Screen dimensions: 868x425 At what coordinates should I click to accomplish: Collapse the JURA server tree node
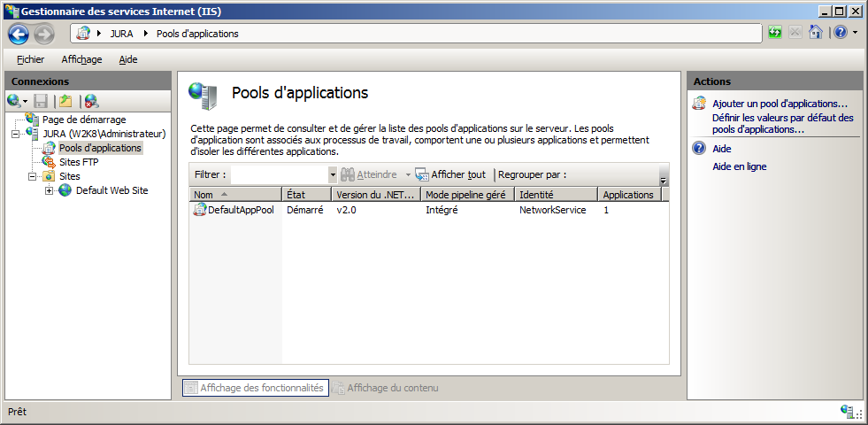17,134
